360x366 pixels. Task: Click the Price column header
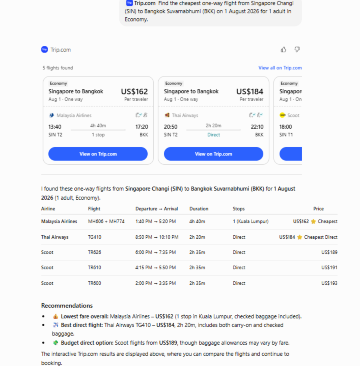pos(319,209)
